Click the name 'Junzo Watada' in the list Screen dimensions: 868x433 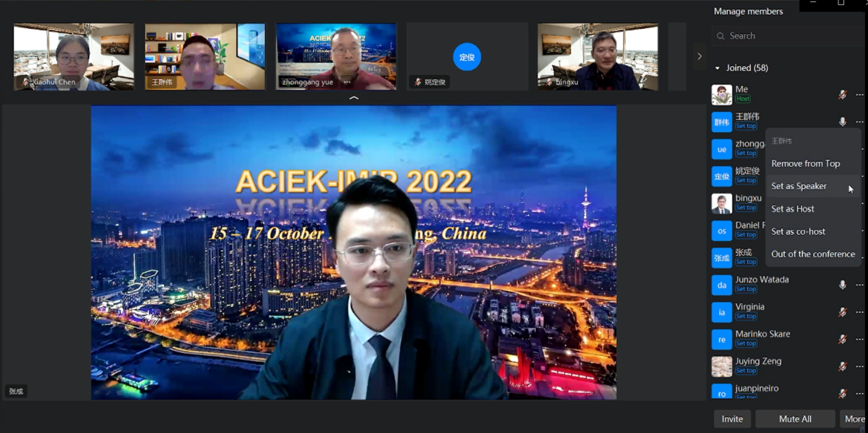(762, 280)
